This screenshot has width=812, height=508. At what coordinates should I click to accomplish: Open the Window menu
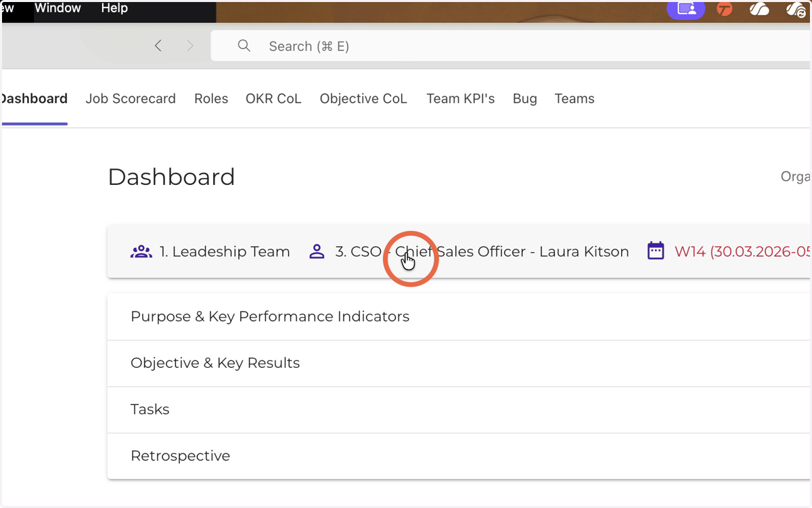(58, 9)
